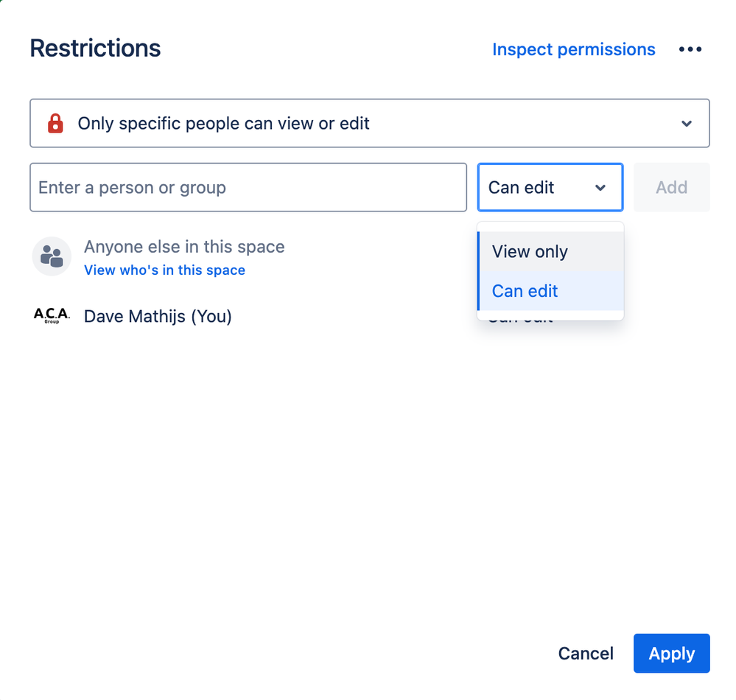Screen dimensions: 736x700
Task: Click the Enter a person or group field
Action: [248, 187]
